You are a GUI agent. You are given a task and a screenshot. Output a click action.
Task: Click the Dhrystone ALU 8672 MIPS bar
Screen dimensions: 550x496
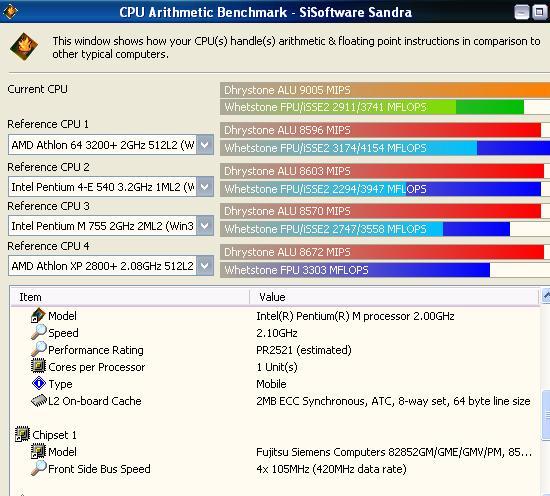[x=382, y=252]
